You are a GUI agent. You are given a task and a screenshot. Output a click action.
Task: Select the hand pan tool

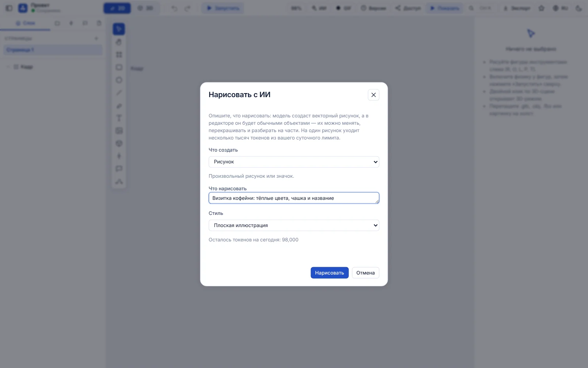tap(119, 42)
